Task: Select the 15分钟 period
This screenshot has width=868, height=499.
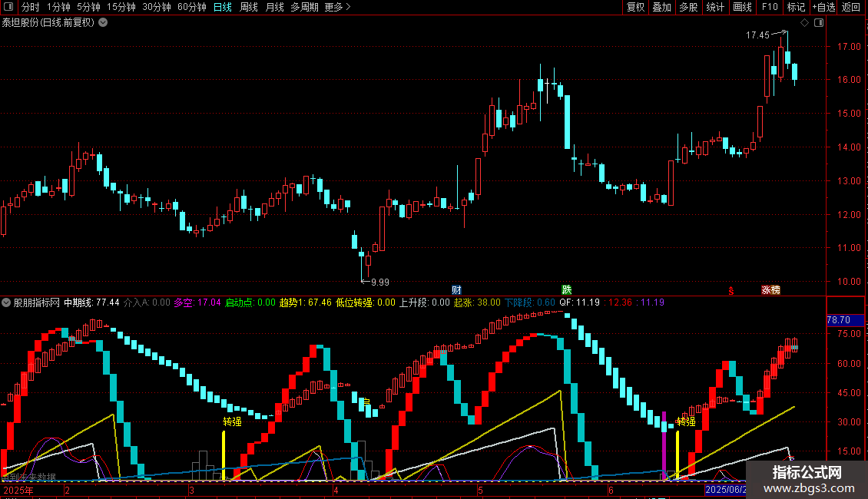Action: [121, 7]
